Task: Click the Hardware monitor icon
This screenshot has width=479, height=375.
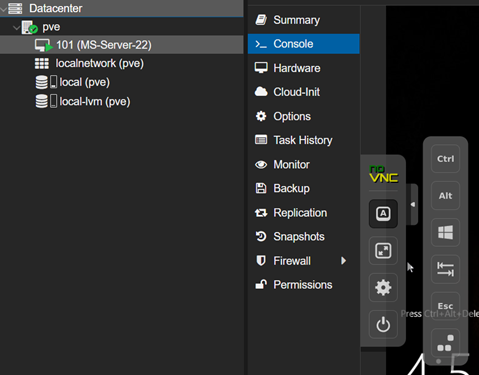Action: (261, 68)
